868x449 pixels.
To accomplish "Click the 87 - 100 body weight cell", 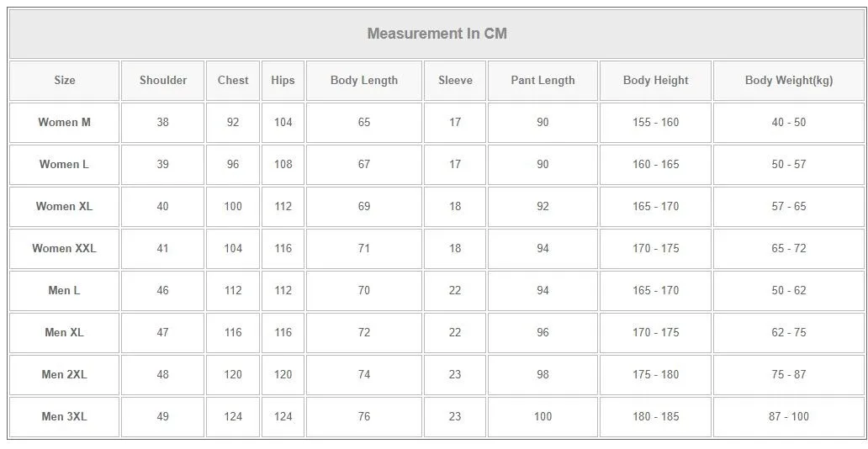I will [x=789, y=417].
